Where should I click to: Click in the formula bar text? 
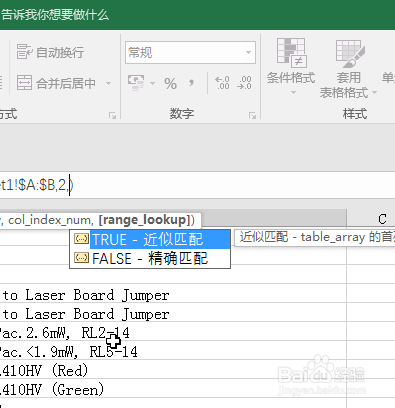click(37, 185)
